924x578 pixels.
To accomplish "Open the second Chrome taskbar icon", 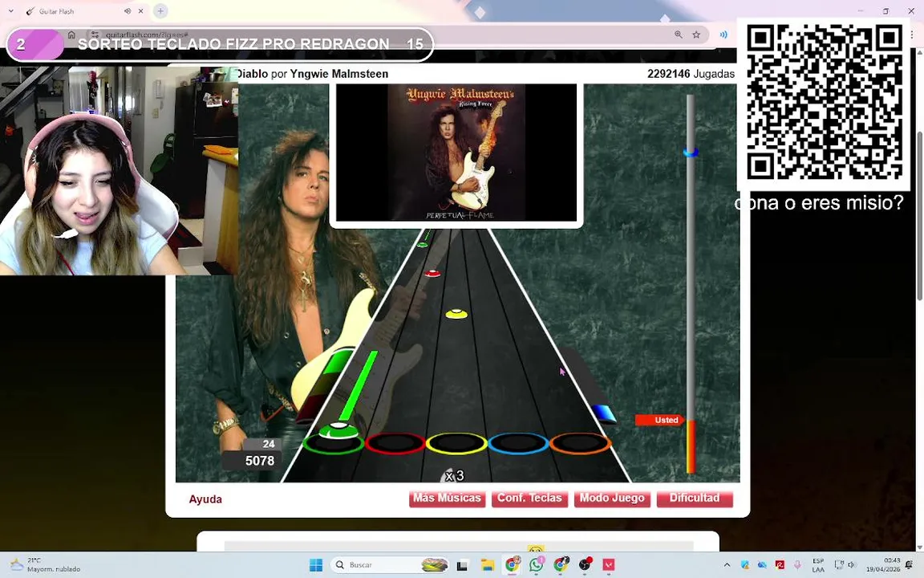I will (561, 565).
